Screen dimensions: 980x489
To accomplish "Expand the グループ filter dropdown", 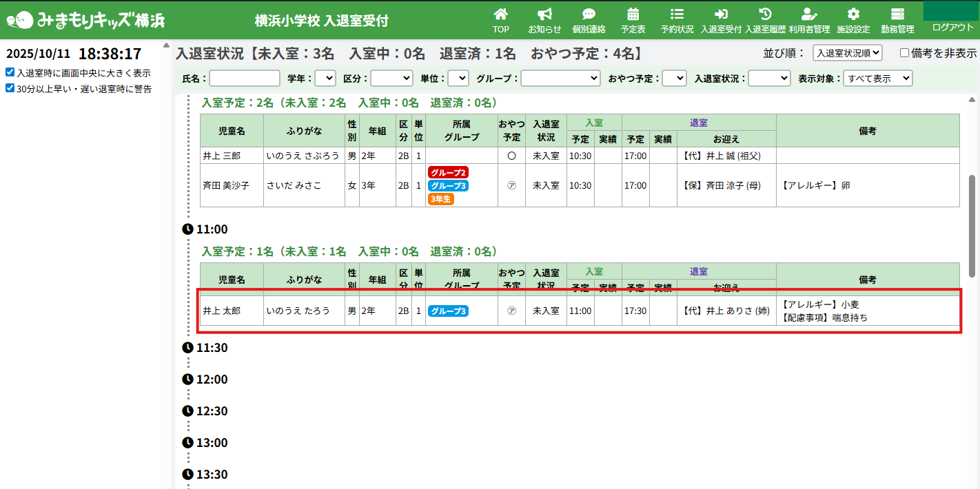I will coord(560,79).
